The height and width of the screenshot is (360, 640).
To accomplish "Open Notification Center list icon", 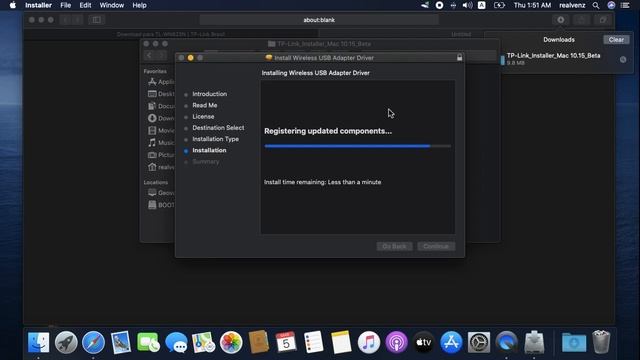I will pyautogui.click(x=625, y=5).
